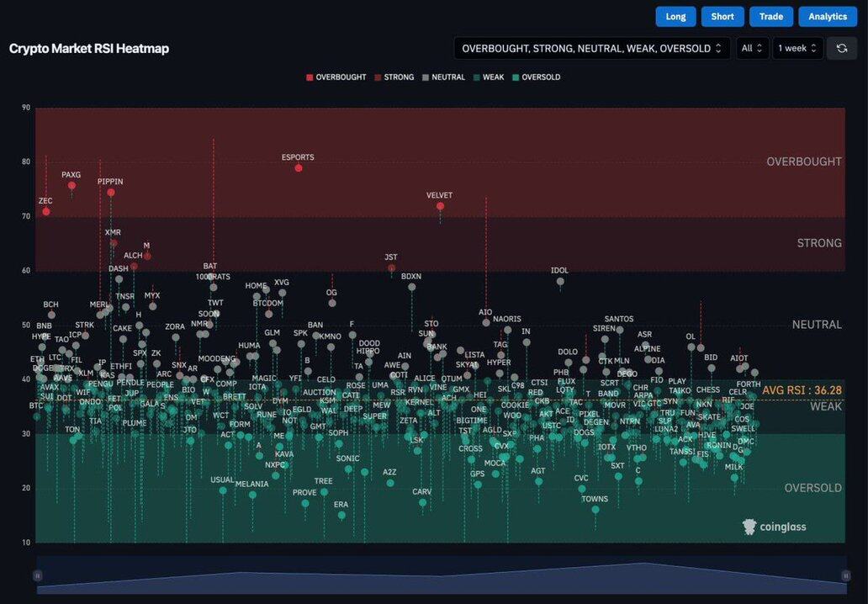The image size is (868, 604).
Task: Click the coinglass logo watermark
Action: [x=774, y=527]
